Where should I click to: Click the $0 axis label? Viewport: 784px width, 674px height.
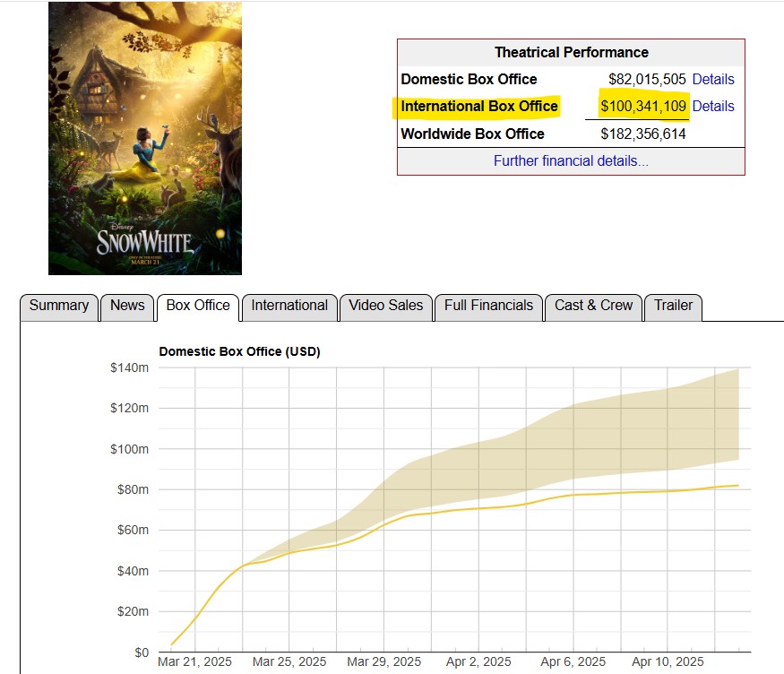(x=142, y=652)
